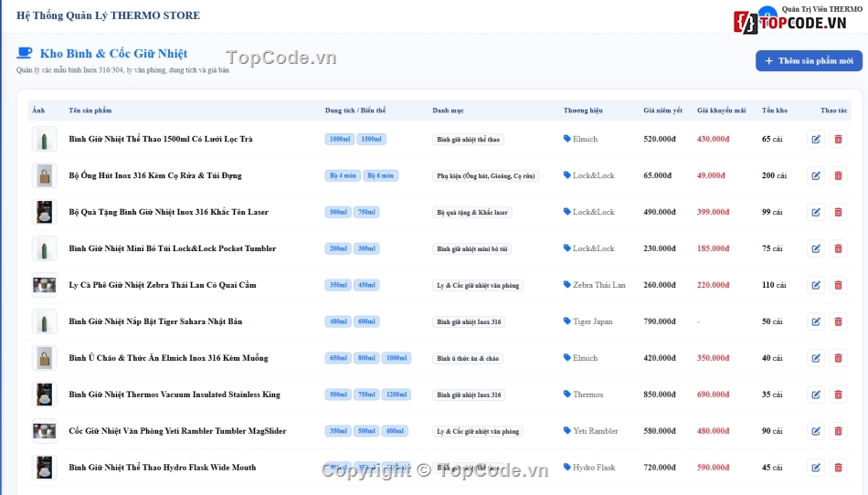Image resolution: width=868 pixels, height=495 pixels.
Task: Click the Thương hiệu column header
Action: 583,111
